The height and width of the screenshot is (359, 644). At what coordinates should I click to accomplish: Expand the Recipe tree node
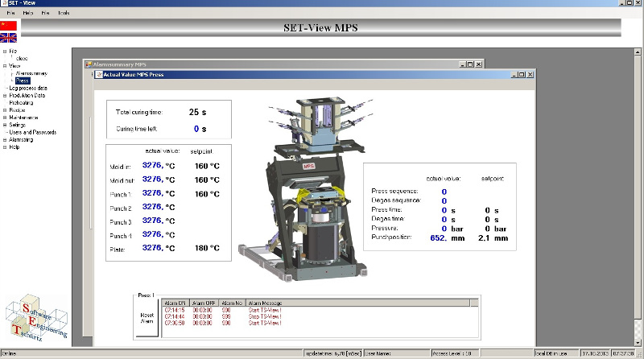click(5, 110)
